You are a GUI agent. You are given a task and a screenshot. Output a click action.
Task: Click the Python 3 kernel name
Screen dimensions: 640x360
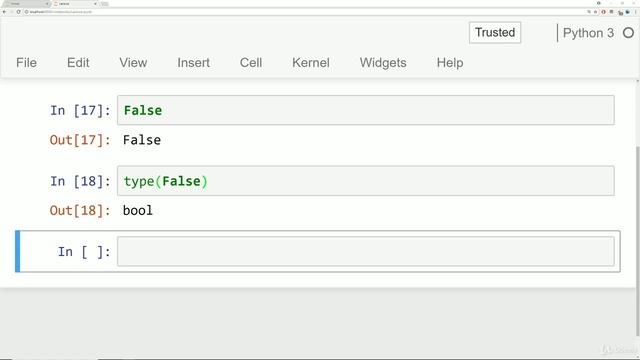tap(588, 33)
